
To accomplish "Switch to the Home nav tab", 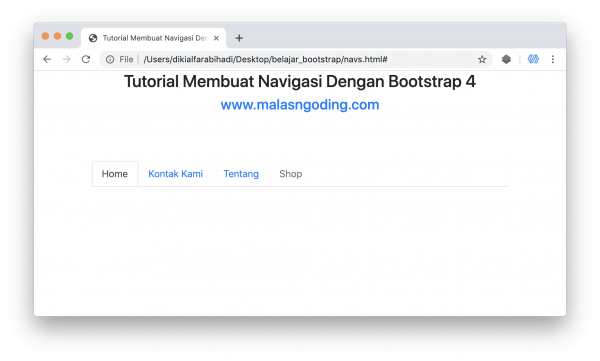I will [x=115, y=174].
